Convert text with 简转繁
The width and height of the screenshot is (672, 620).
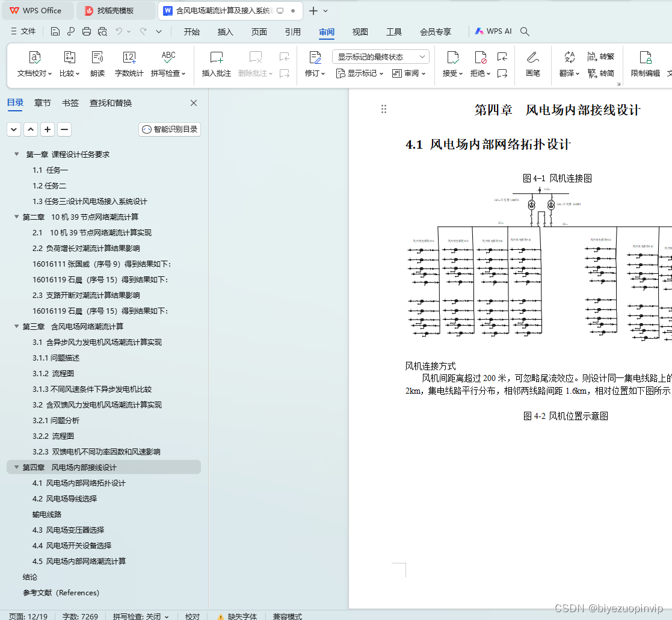tap(600, 57)
